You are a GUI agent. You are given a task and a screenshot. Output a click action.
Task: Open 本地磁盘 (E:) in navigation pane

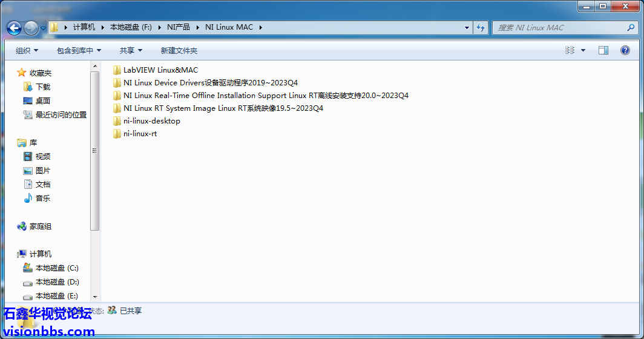point(57,296)
